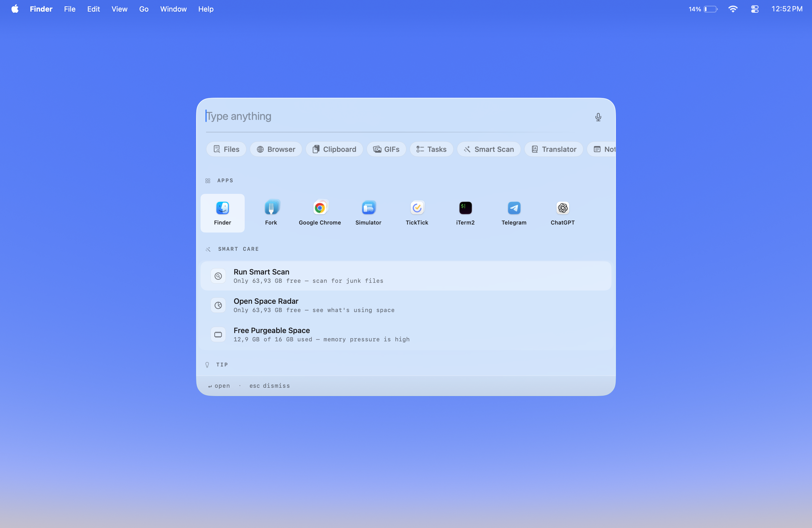Click the 12:52 PM clock
Viewport: 812px width, 528px height.
(787, 9)
